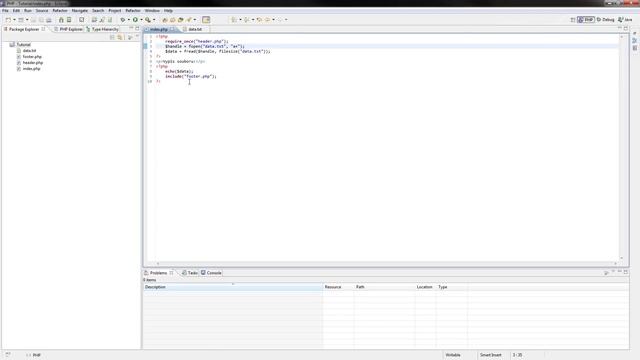Switch to the Java perspective
The width and height of the screenshot is (640, 360).
click(x=625, y=20)
